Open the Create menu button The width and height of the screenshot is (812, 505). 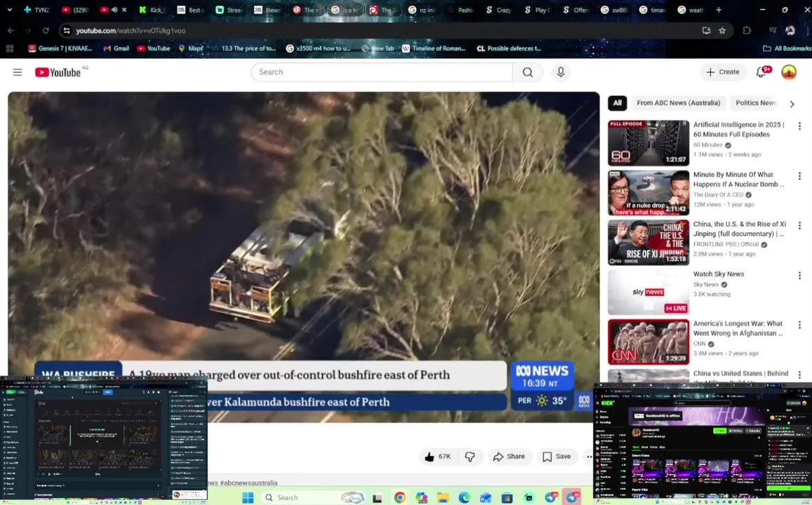click(x=723, y=72)
